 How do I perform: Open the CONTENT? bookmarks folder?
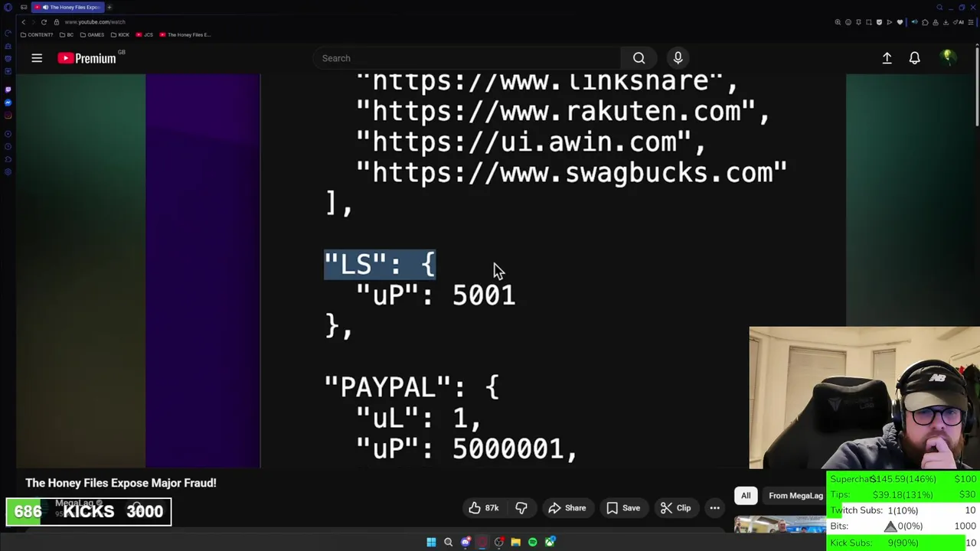[37, 34]
